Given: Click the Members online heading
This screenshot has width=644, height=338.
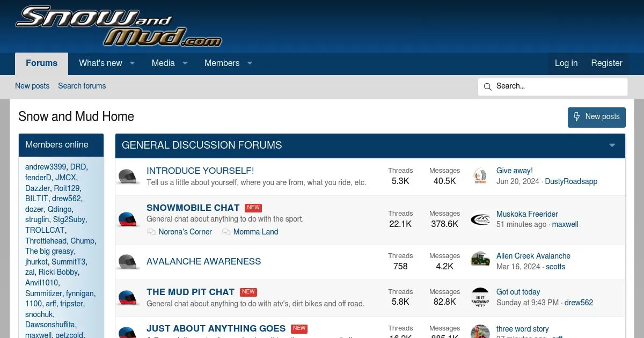Looking at the screenshot, I should coord(57,145).
